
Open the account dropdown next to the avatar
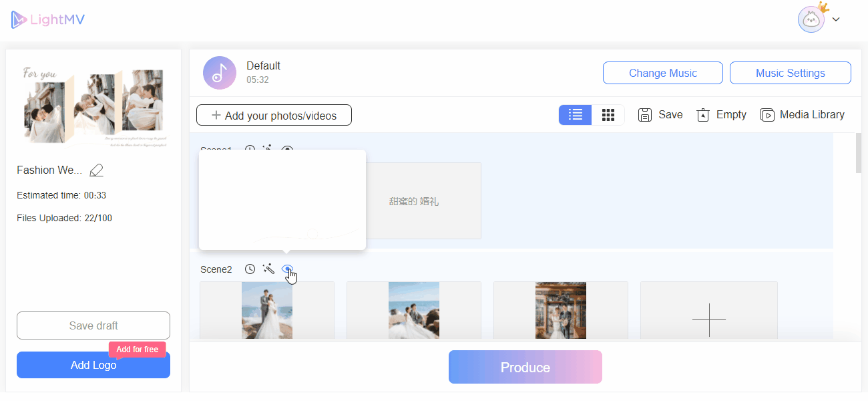(836, 19)
